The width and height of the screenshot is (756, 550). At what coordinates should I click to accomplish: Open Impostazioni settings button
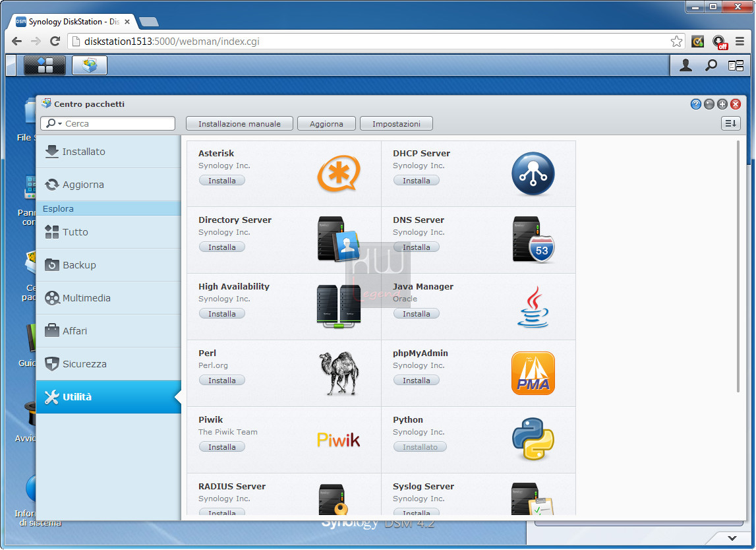click(396, 123)
